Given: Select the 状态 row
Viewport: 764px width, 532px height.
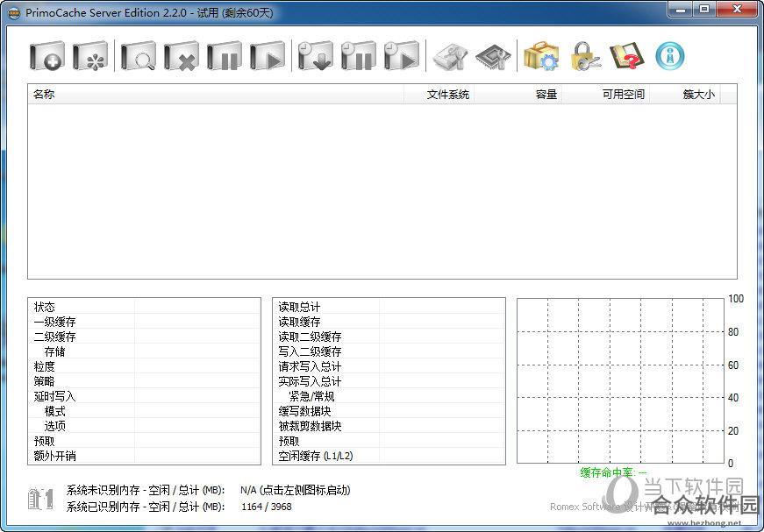Looking at the screenshot, I should pos(144,307).
